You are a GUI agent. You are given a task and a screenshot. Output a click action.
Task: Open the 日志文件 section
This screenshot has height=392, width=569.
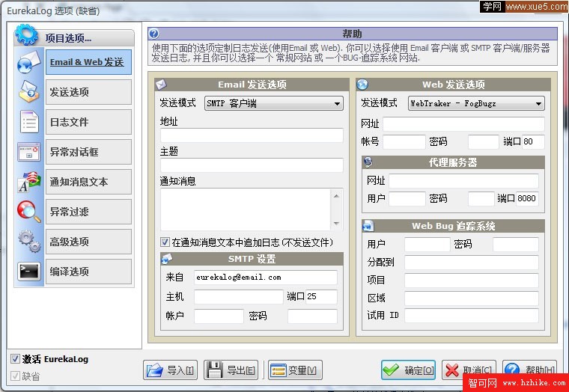88,122
